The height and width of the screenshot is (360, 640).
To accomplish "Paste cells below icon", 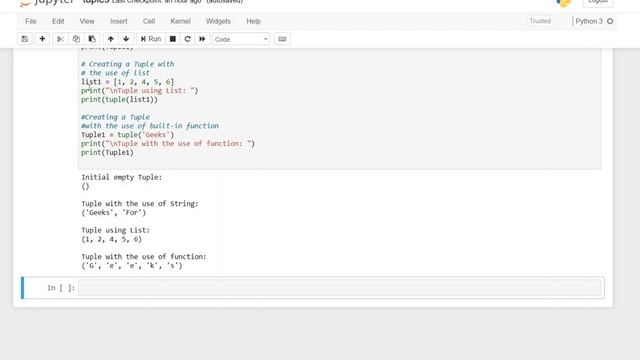I will click(x=92, y=39).
